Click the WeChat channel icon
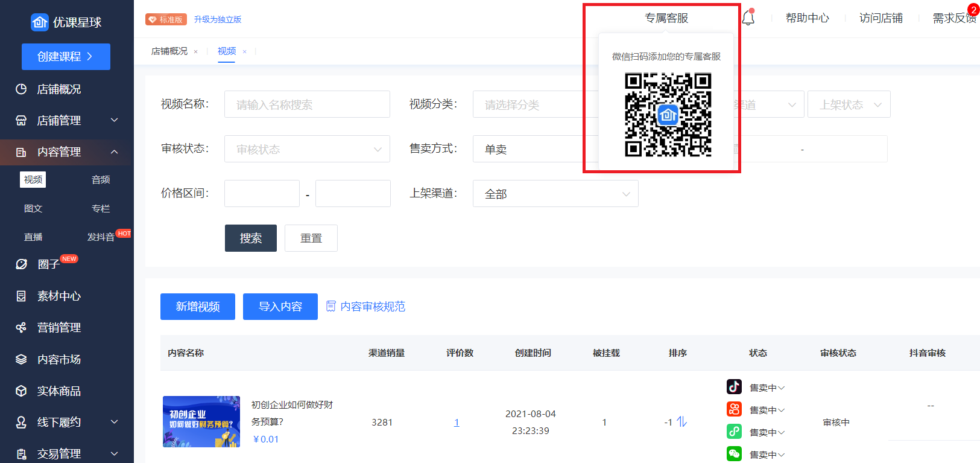Screen dimensions: 980x463 734,453
